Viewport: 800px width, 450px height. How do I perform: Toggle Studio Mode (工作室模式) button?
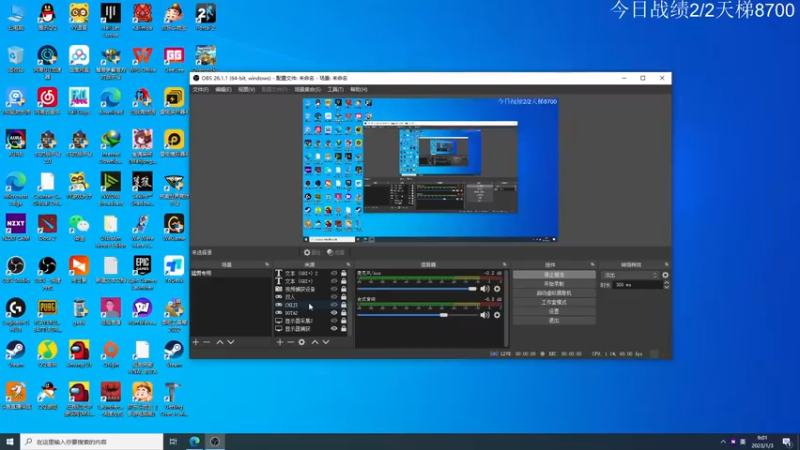(x=554, y=302)
